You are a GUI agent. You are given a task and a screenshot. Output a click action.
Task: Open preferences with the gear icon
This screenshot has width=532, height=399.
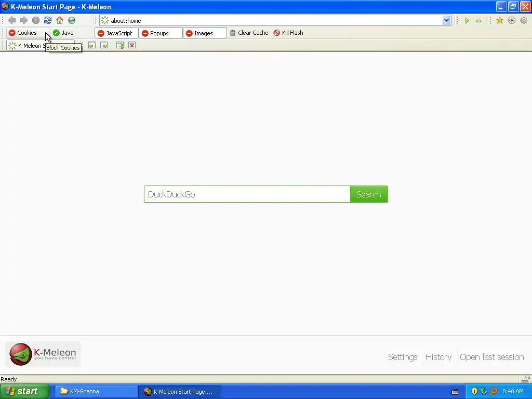coord(524,21)
